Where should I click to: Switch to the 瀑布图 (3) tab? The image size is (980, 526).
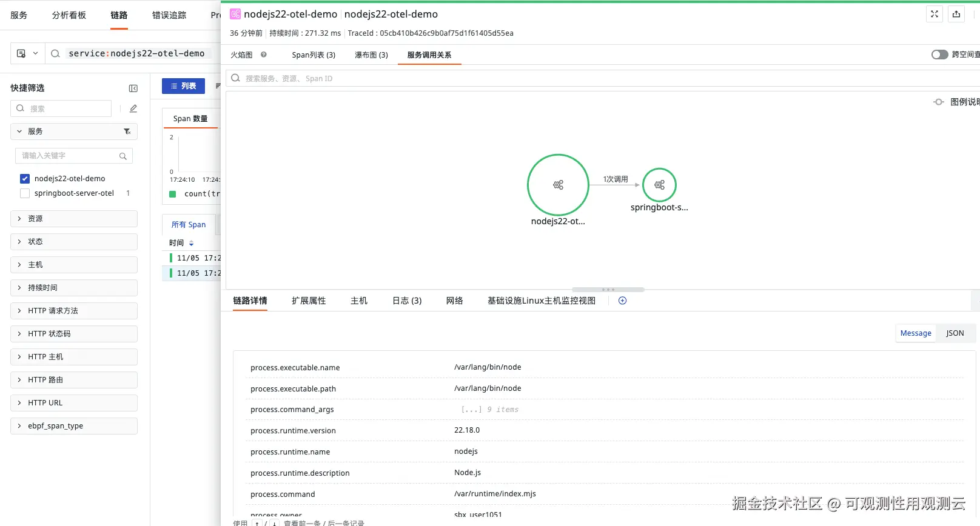371,55
